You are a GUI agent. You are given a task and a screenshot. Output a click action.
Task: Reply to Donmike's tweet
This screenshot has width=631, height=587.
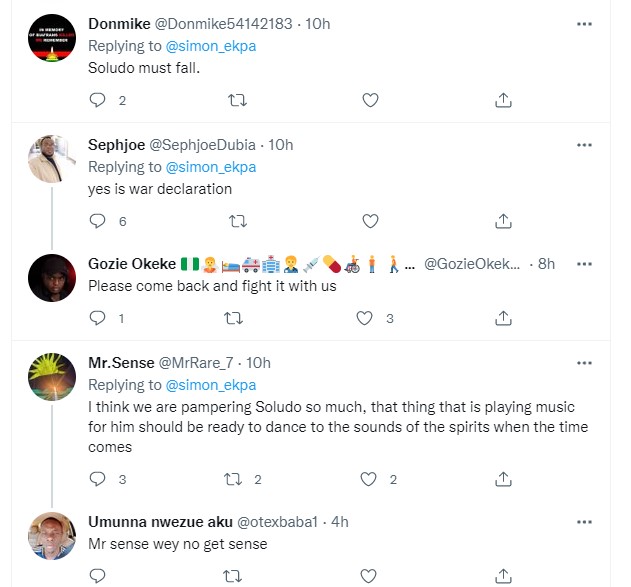[98, 100]
